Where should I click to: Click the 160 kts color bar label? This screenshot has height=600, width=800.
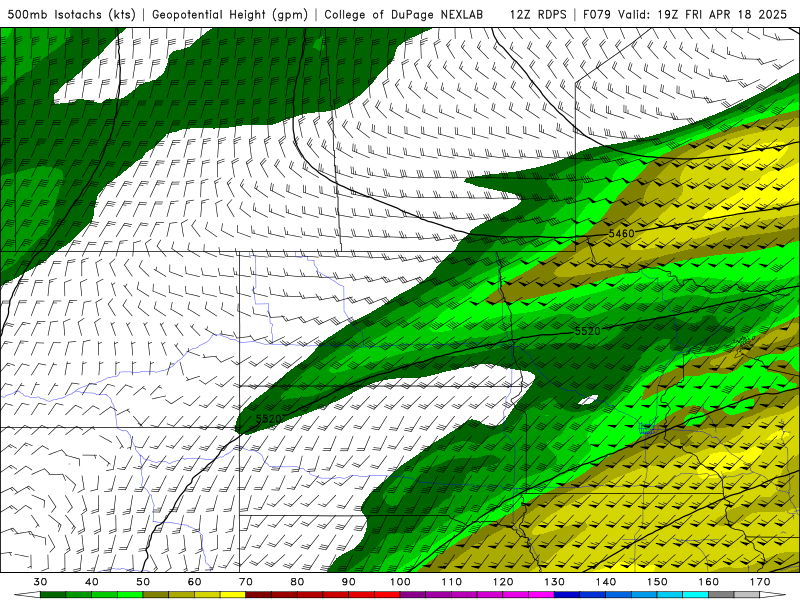pos(709,582)
